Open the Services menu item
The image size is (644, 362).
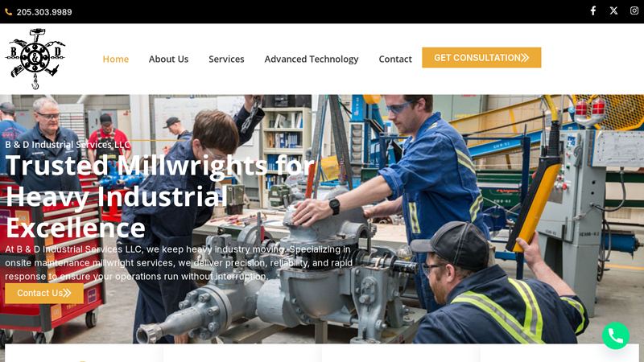226,59
